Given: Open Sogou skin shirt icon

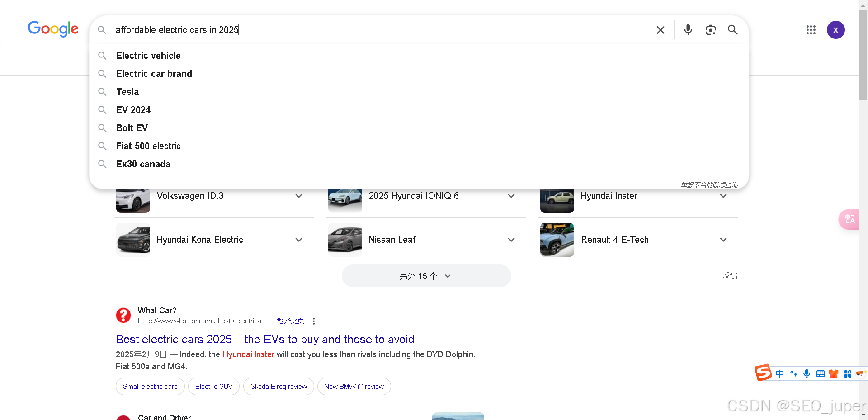Looking at the screenshot, I should tap(834, 373).
